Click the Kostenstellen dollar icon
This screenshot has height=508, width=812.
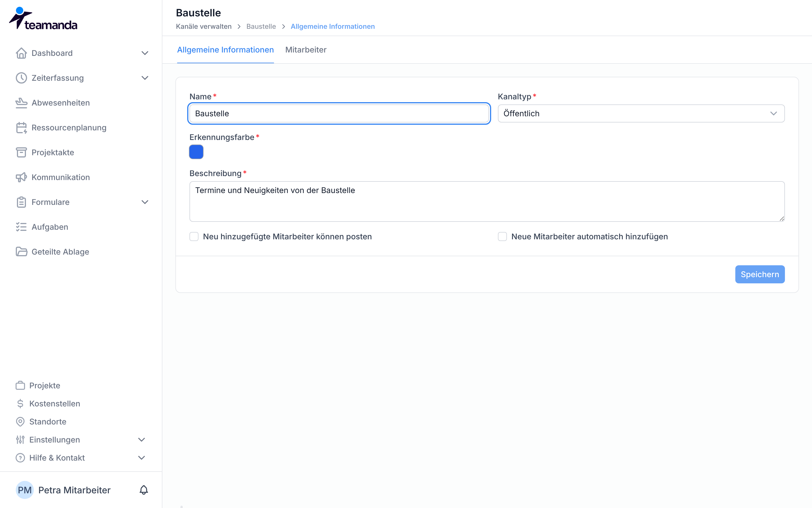pos(20,404)
